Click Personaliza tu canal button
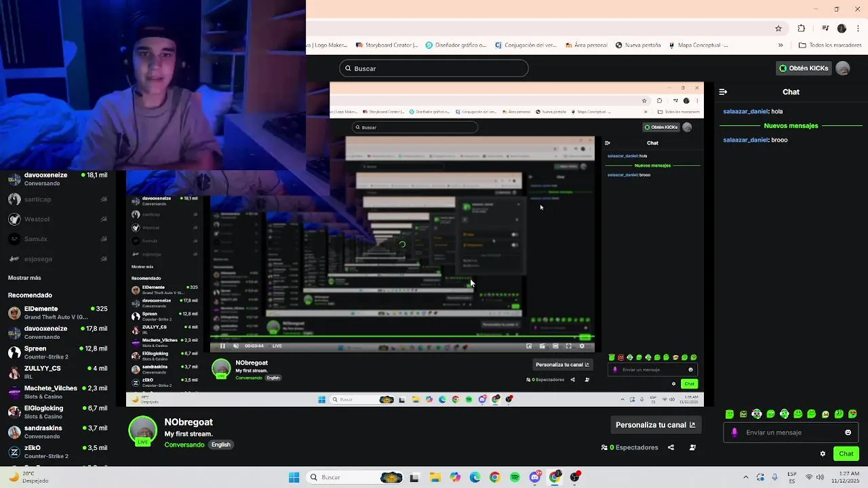868x488 pixels. 655,425
